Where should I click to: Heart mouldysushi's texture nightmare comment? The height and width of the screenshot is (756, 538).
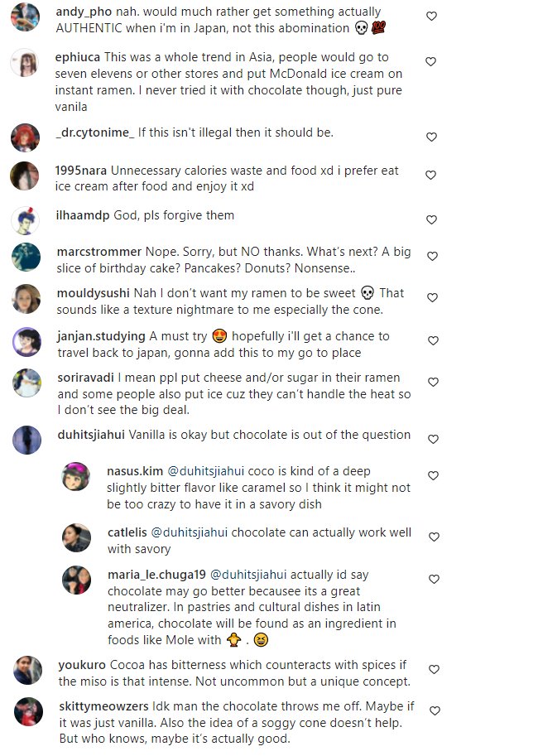pyautogui.click(x=431, y=297)
